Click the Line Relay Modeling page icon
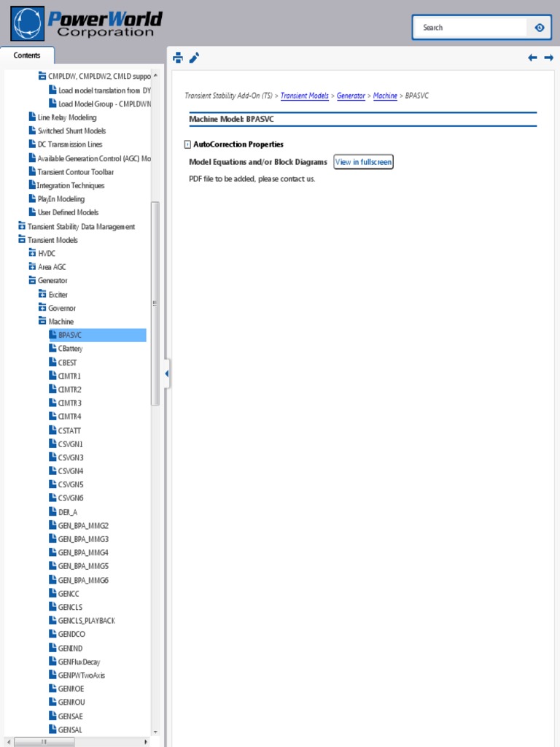Viewport: 560px width, 747px height. click(32, 117)
